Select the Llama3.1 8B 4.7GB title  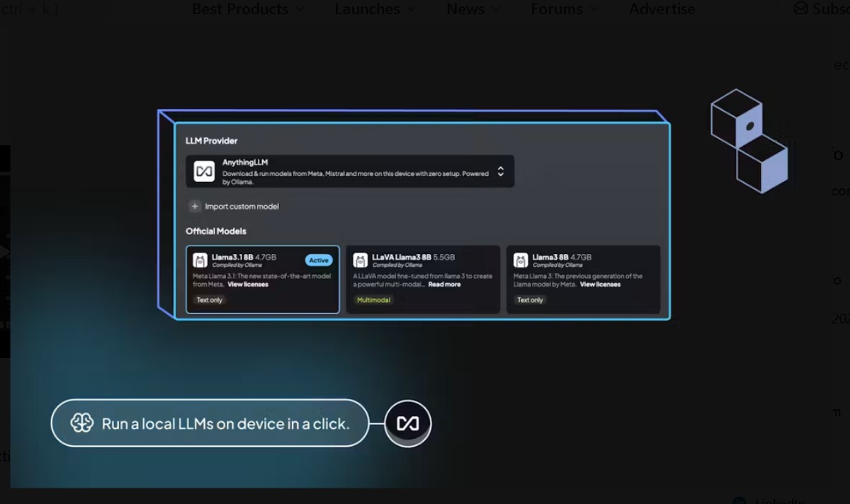244,257
